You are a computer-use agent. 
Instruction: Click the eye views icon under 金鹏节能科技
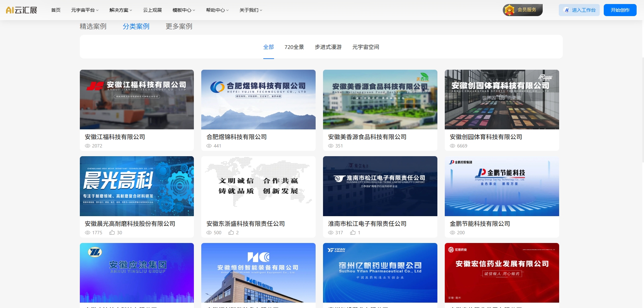[x=452, y=233]
